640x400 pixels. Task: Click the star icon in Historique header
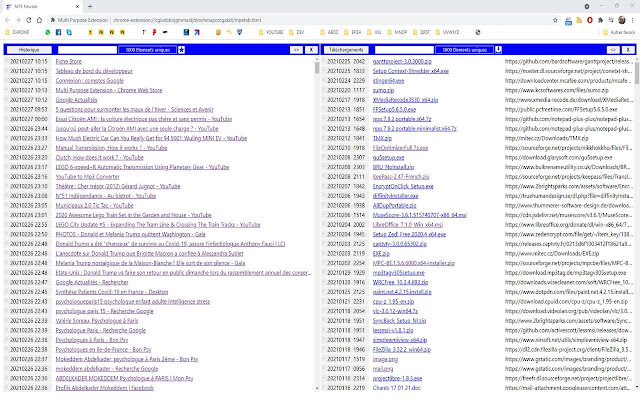pos(182,50)
